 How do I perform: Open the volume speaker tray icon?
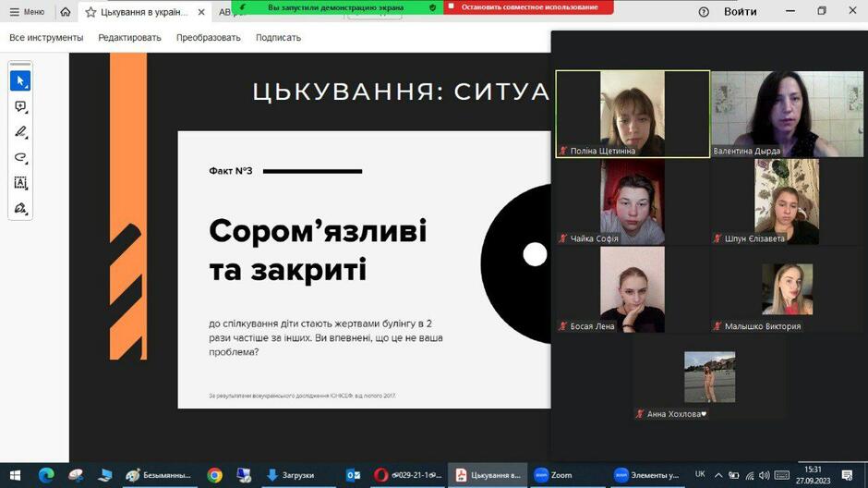point(765,475)
